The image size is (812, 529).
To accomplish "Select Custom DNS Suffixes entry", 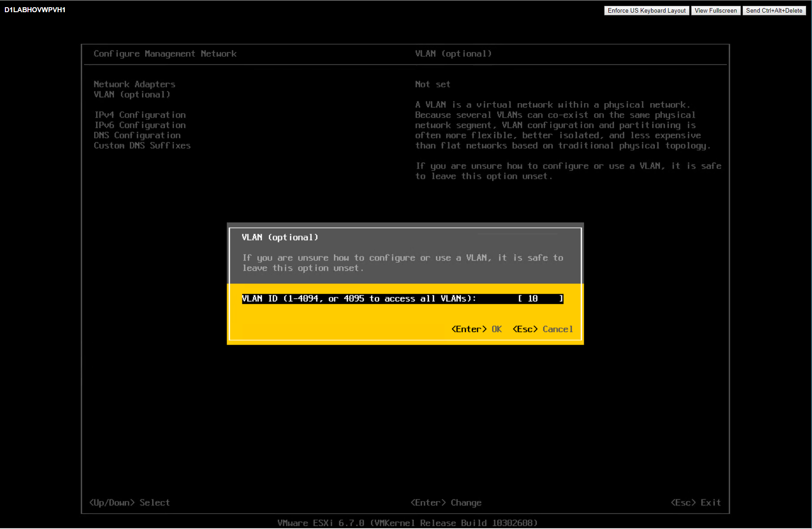I will coord(142,146).
